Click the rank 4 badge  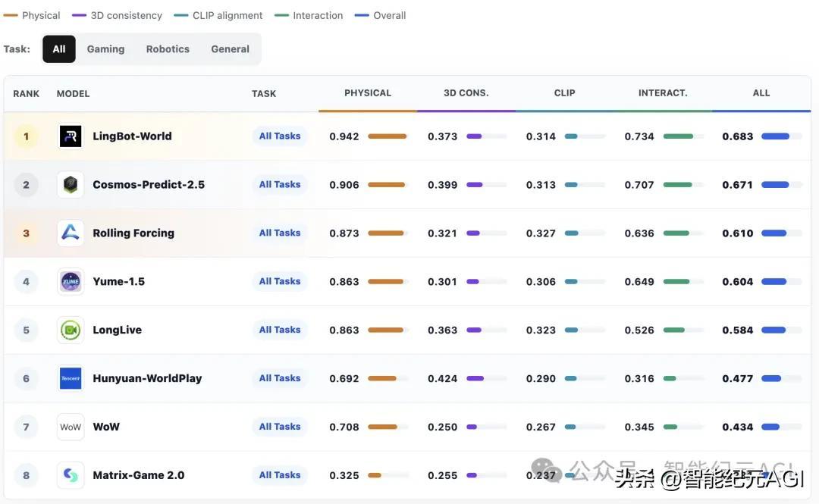coord(26,281)
